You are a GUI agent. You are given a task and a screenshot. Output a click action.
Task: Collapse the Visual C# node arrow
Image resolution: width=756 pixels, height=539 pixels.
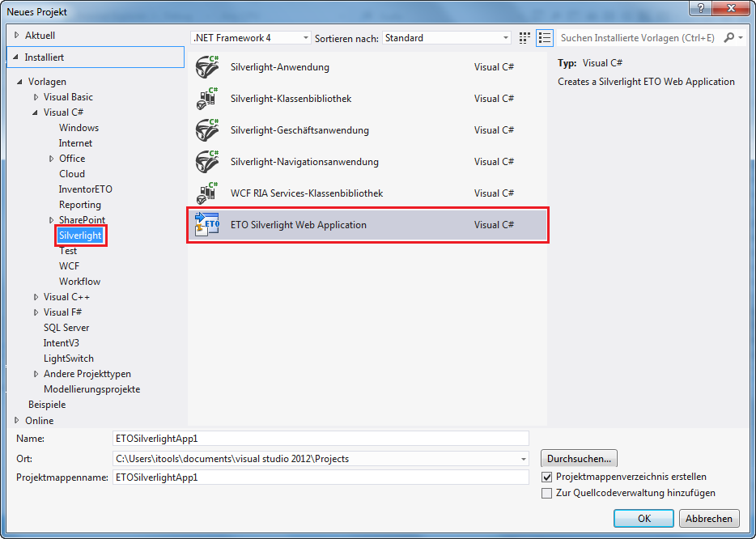[35, 112]
